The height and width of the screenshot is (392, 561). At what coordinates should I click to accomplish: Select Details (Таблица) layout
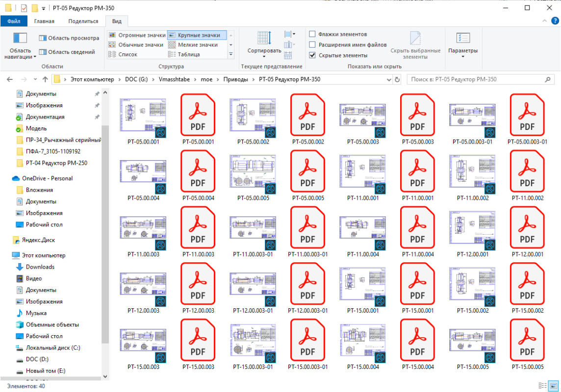[184, 54]
